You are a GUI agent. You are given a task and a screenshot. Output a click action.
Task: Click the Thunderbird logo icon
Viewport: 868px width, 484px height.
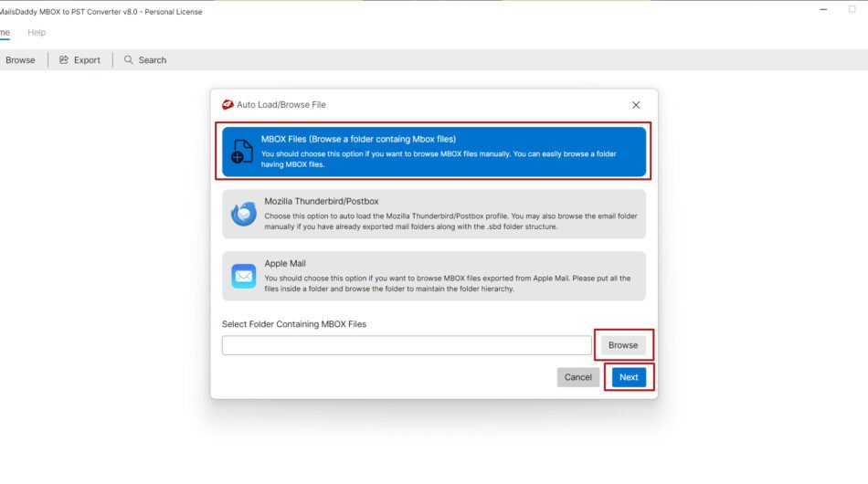tap(244, 214)
